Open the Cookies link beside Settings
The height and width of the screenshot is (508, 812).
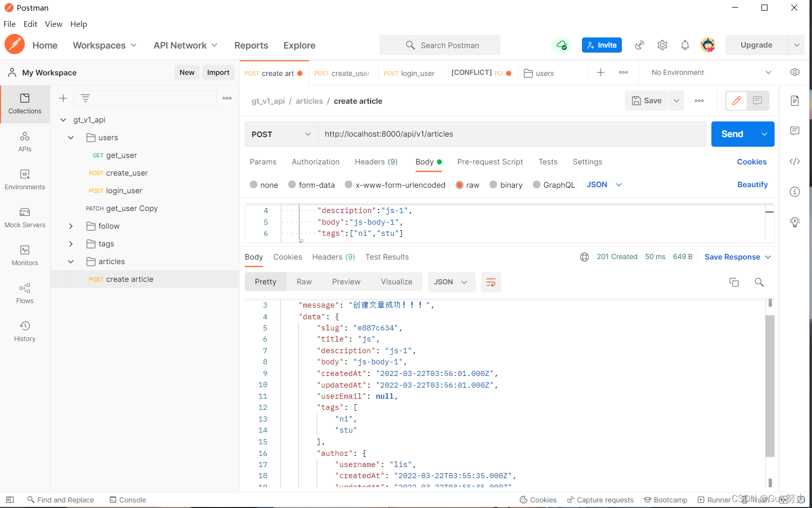pos(752,162)
